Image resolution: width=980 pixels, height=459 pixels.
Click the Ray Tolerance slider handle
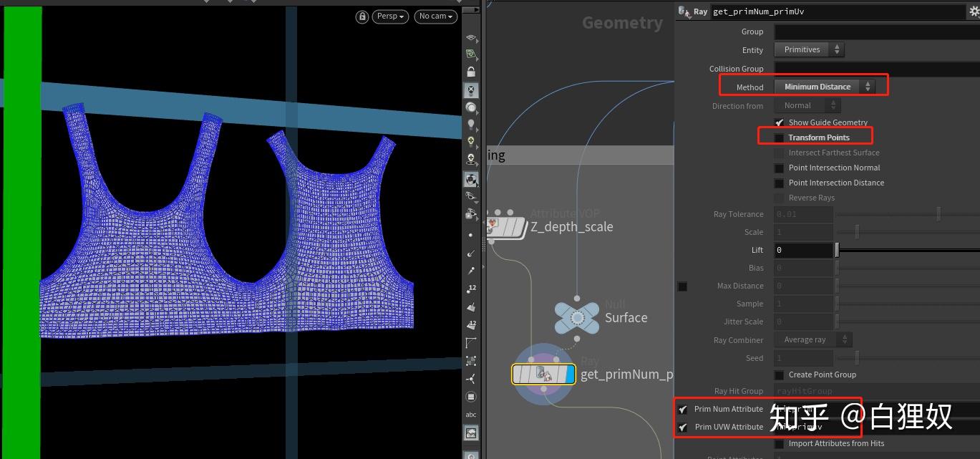point(938,214)
